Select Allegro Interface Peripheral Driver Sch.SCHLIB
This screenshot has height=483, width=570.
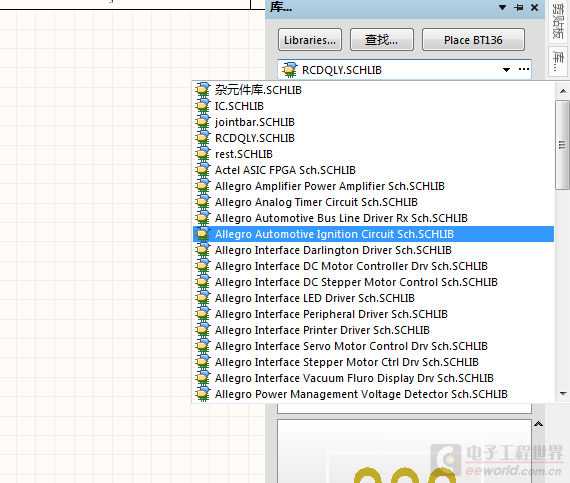(x=373, y=314)
